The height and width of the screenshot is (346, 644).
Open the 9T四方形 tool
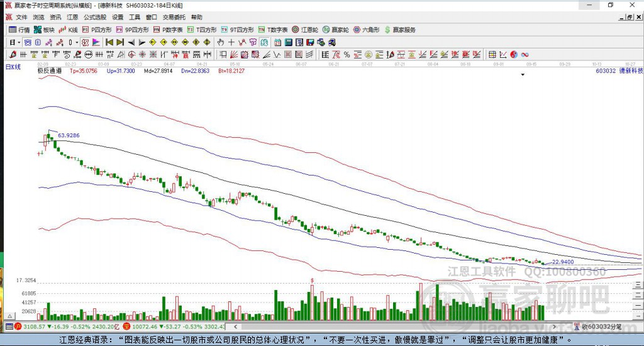(x=237, y=30)
